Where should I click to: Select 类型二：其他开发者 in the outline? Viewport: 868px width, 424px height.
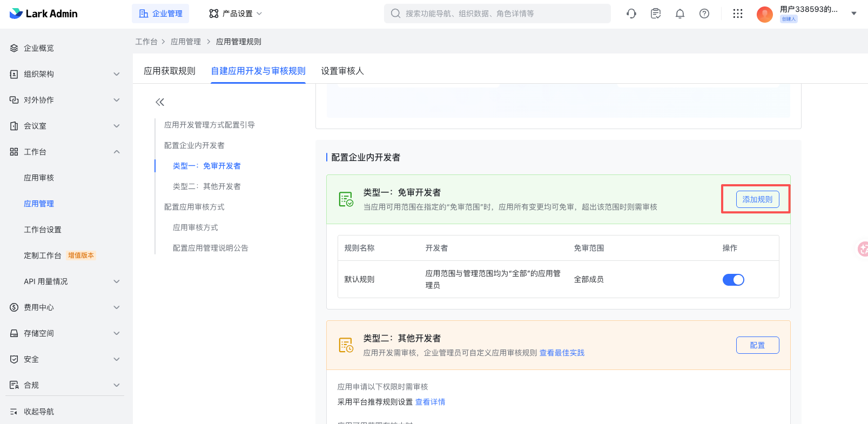pyautogui.click(x=207, y=186)
